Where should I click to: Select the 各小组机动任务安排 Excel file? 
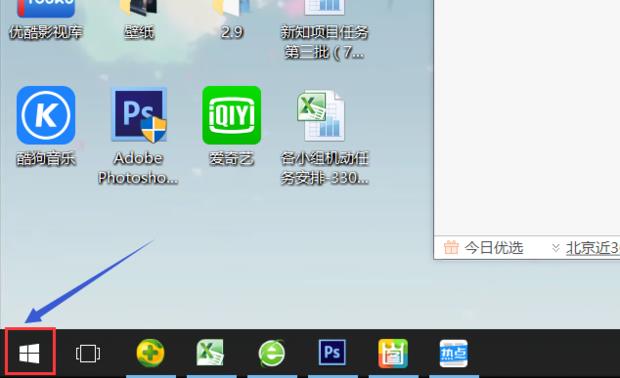pos(324,137)
